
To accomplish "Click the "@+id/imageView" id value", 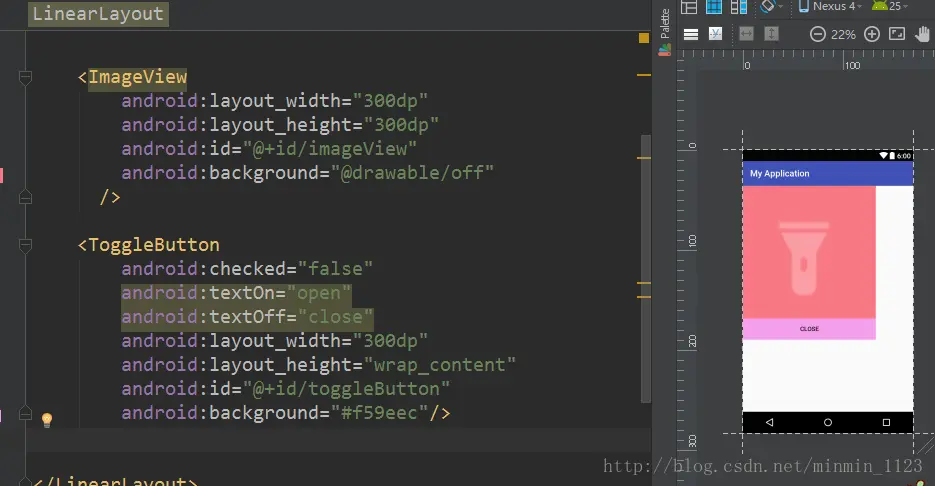I will (330, 149).
